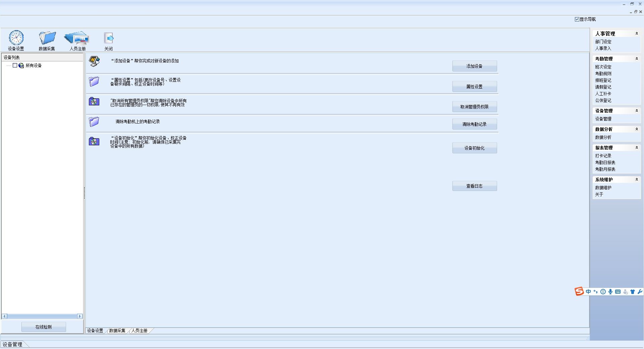644x349 pixels.
Task: Open the 设备设置 clock icon in the toolbar
Action: [16, 38]
